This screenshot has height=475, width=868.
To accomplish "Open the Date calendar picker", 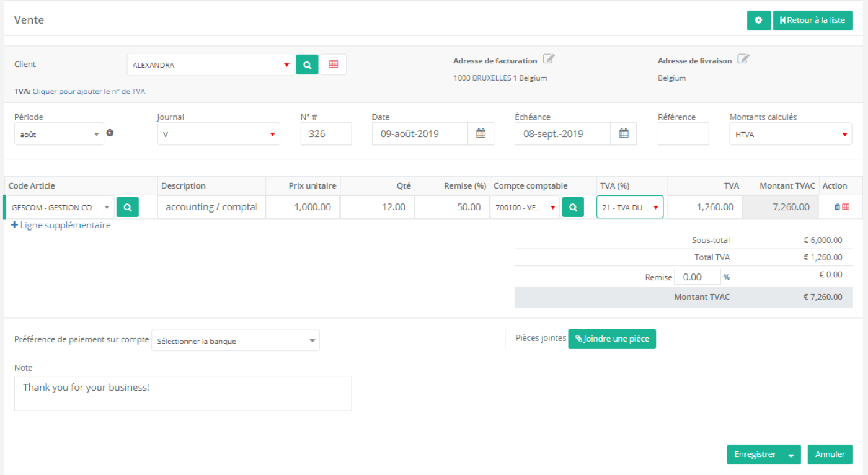I will (480, 134).
